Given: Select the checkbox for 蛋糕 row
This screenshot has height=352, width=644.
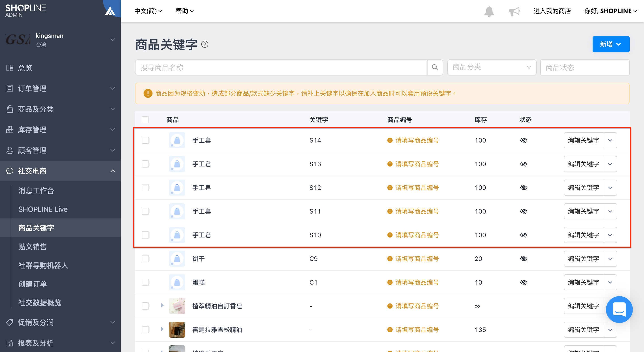Looking at the screenshot, I should click(145, 282).
